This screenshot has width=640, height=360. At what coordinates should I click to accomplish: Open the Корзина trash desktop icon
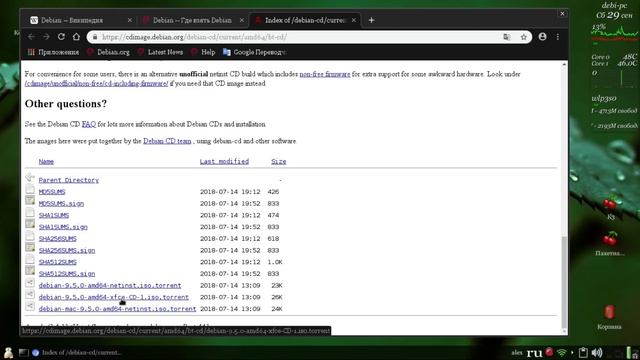[609, 317]
